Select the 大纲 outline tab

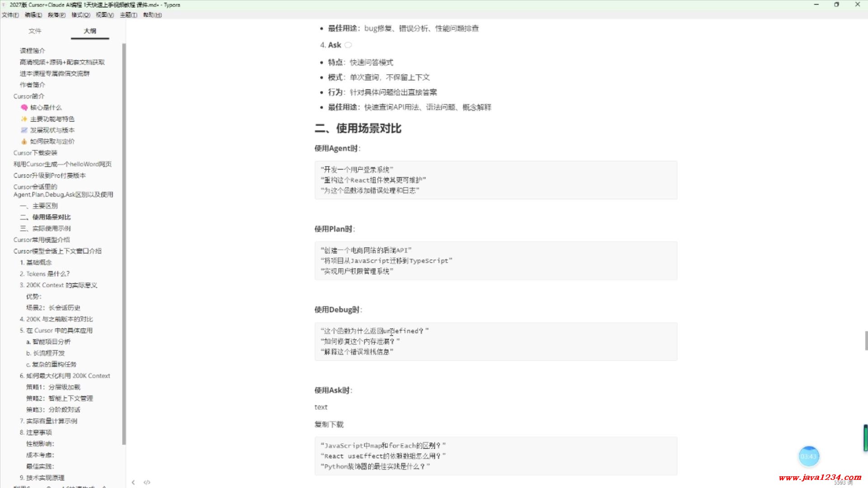click(90, 31)
